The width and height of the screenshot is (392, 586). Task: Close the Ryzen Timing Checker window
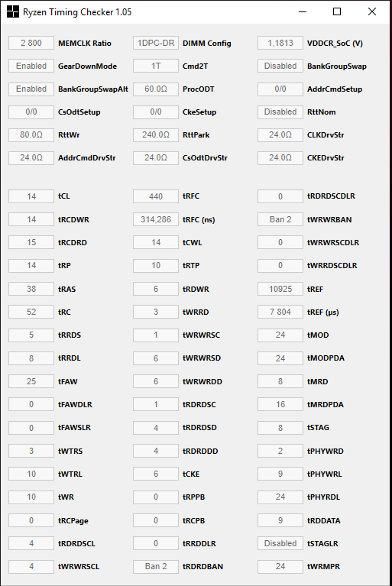click(372, 11)
